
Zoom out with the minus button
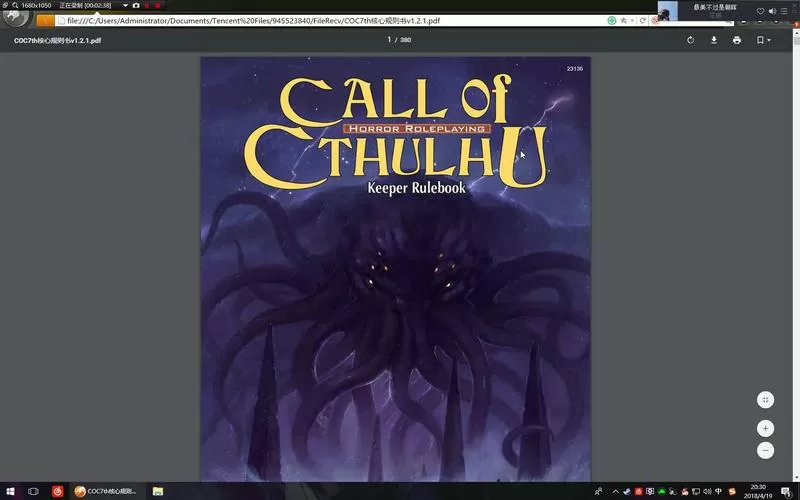(x=765, y=451)
